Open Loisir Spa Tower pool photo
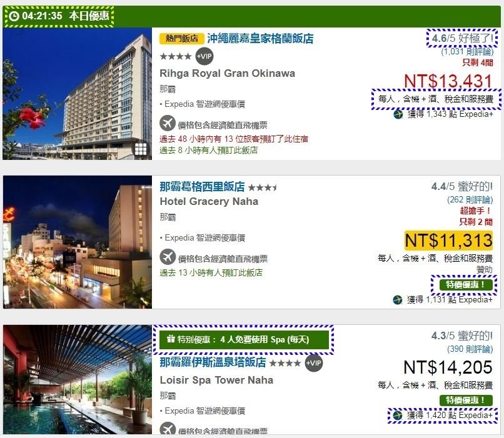Viewport: 504px width, 438px height. tap(78, 379)
